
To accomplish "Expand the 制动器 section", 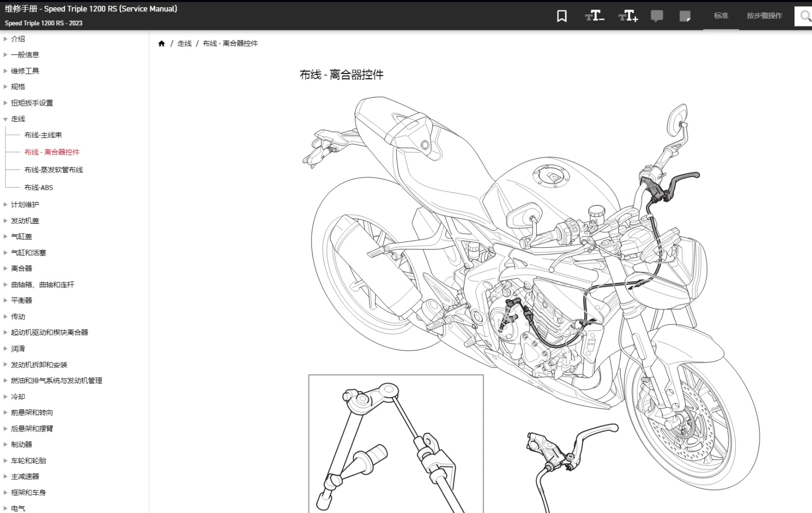I will point(6,445).
